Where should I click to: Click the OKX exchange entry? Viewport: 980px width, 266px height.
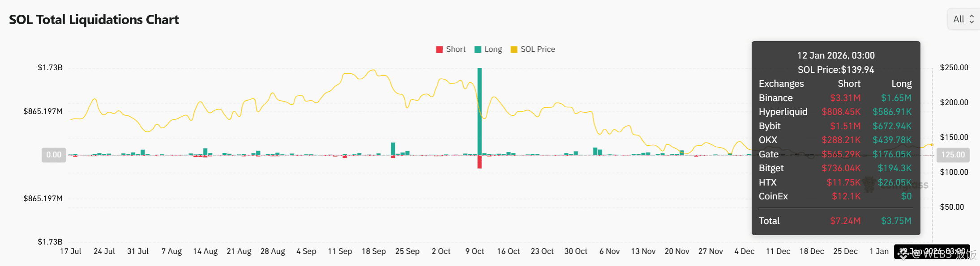coord(768,140)
